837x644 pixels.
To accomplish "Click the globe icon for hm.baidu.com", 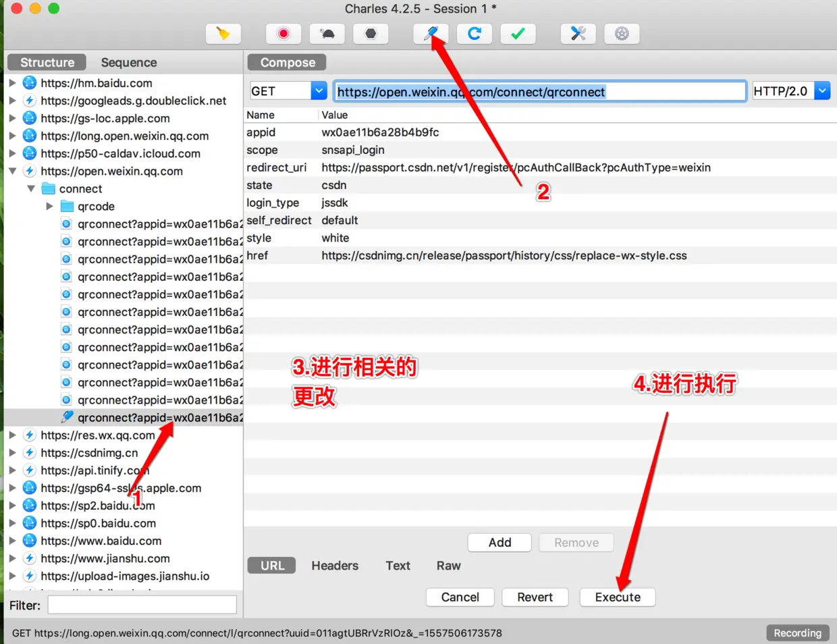I will (30, 83).
